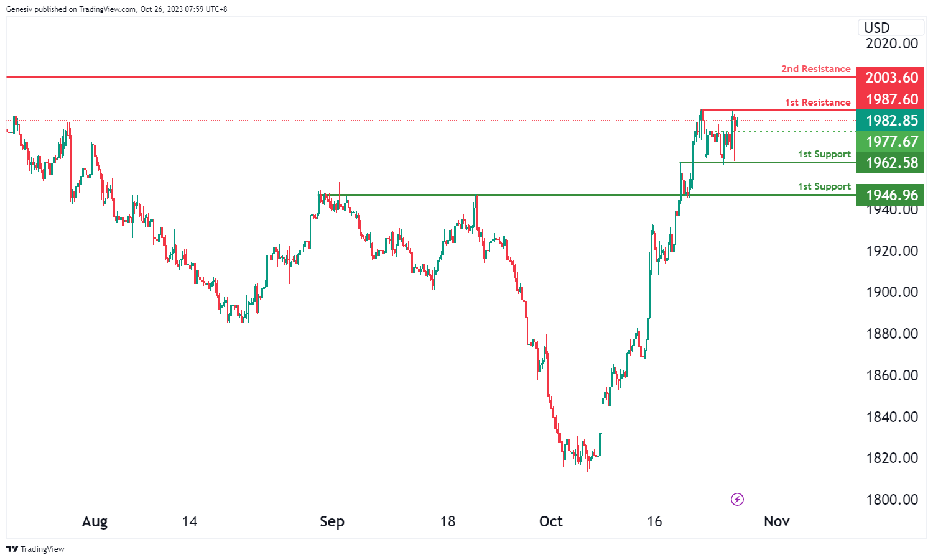Select the 1962.58 support price label
The height and width of the screenshot is (560, 933).
pos(891,163)
